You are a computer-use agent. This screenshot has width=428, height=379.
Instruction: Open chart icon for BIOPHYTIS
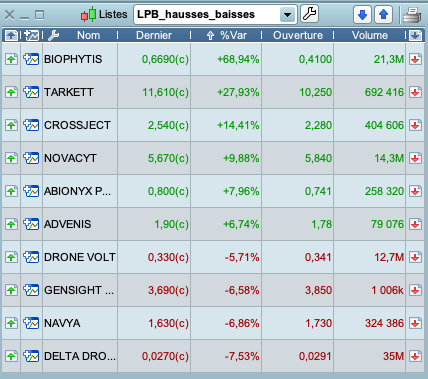(31, 59)
